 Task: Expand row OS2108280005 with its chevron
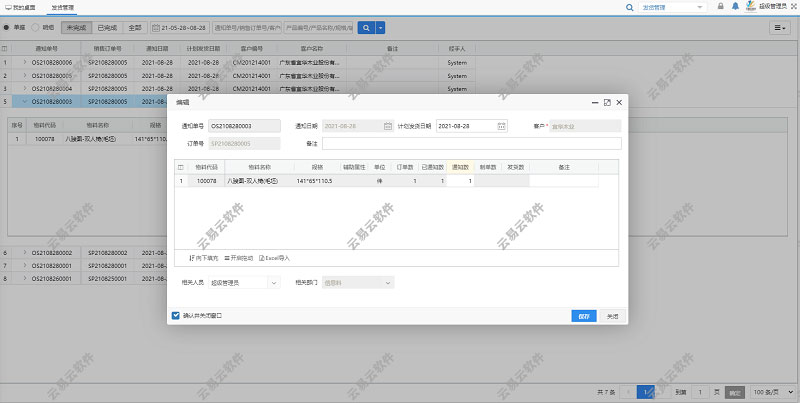click(24, 75)
